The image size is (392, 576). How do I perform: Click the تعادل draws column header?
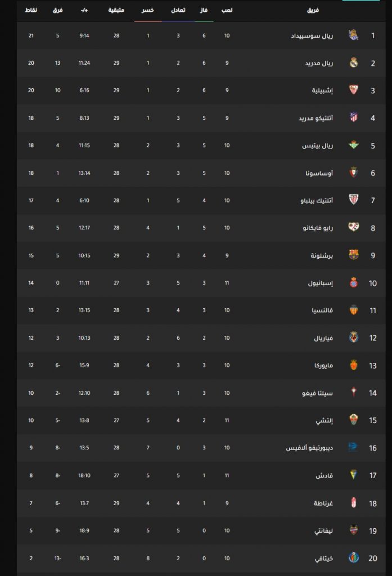point(178,10)
